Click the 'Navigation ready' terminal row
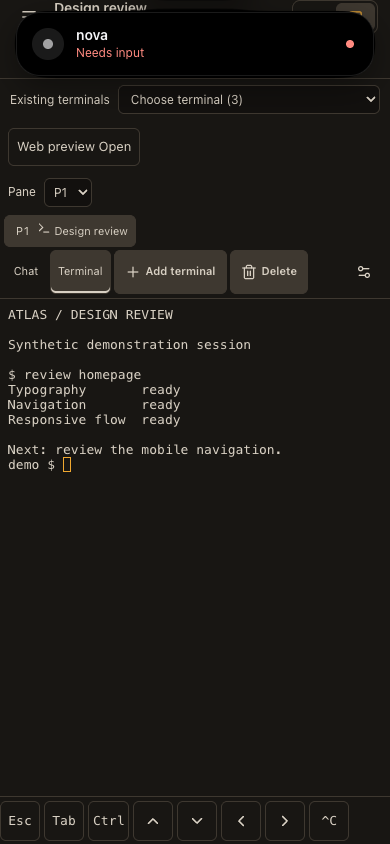Image resolution: width=390 pixels, height=844 pixels. pyautogui.click(x=94, y=405)
